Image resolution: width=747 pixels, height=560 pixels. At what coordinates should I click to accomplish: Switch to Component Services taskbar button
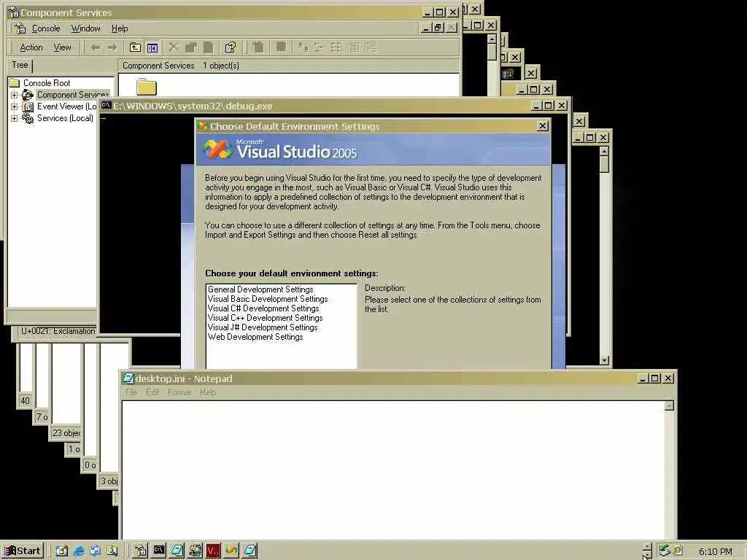[140, 551]
